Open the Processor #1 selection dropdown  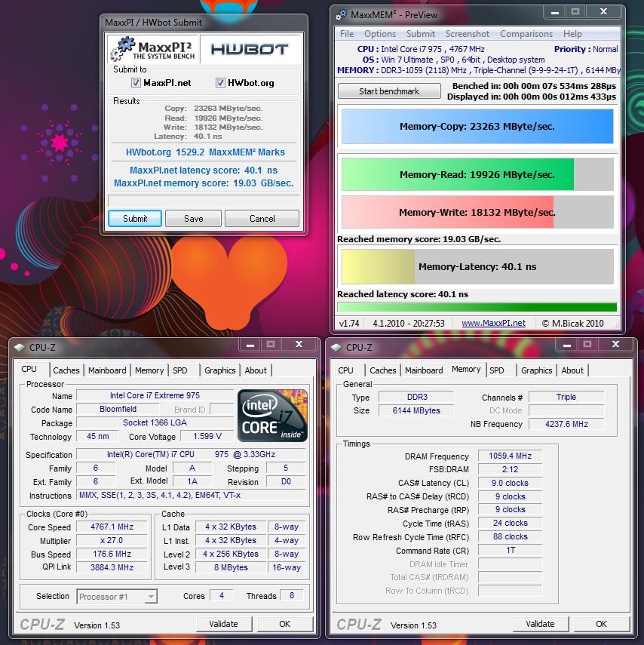point(152,597)
